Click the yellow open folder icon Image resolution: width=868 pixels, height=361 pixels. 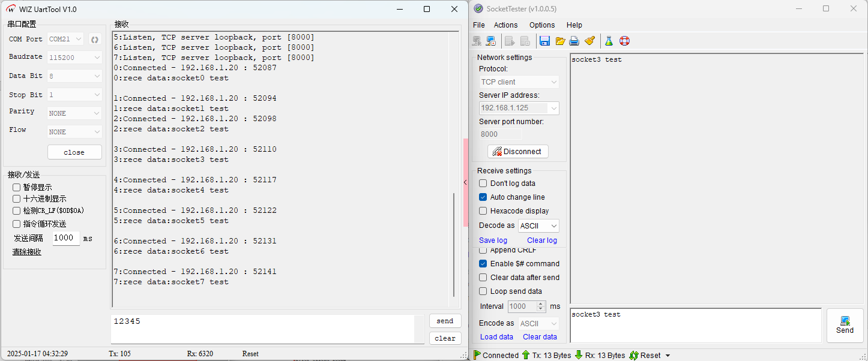pos(560,41)
